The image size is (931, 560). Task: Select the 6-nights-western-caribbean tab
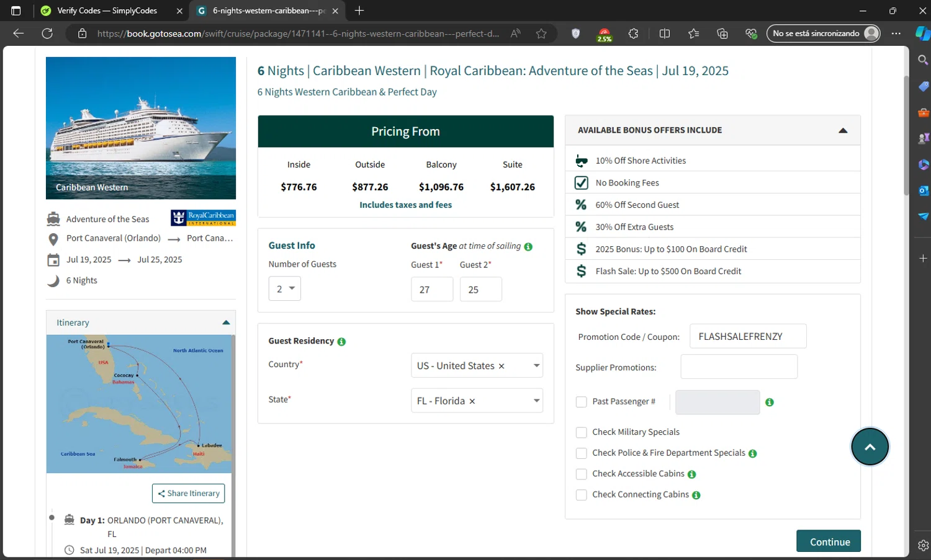268,11
